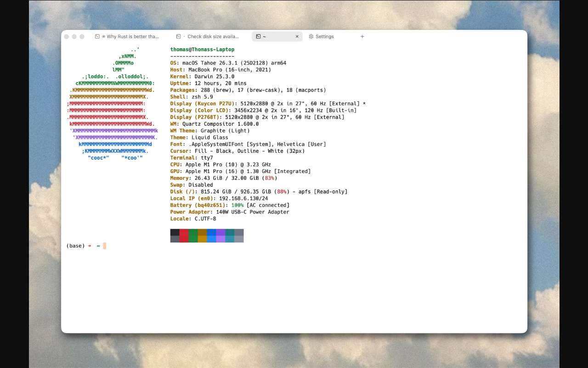Image resolution: width=588 pixels, height=368 pixels.
Task: Click the "Cursor: Fill - Black" line
Action: pyautogui.click(x=237, y=151)
